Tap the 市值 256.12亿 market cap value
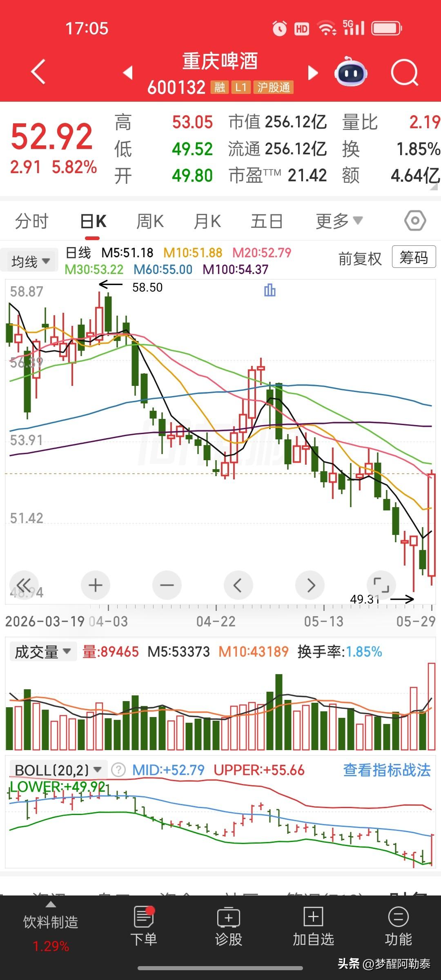441x980 pixels. pos(278,122)
